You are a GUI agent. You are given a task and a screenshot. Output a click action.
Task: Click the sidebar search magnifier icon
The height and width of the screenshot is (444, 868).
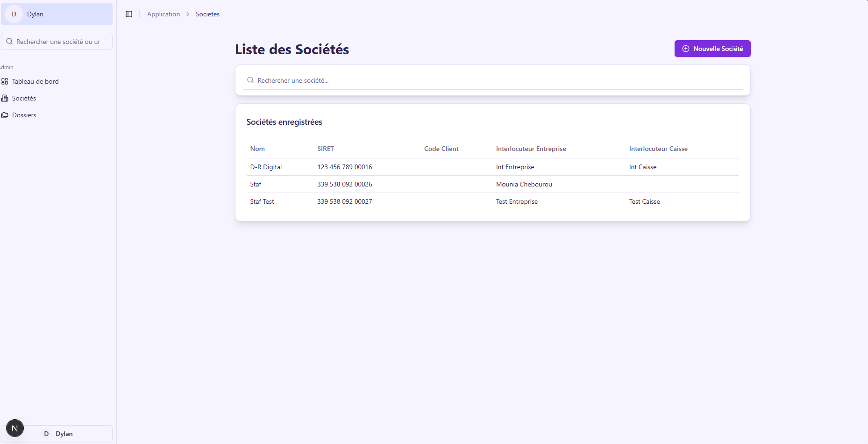tap(9, 42)
